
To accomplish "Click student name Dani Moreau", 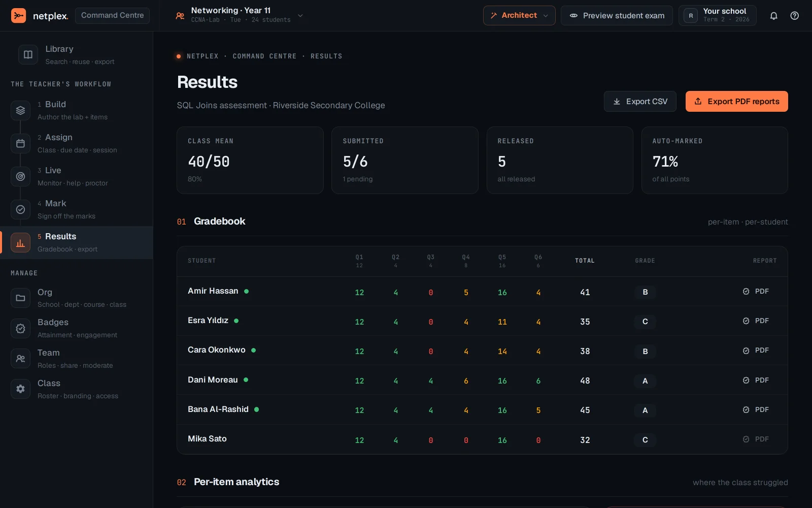I will [x=213, y=380].
